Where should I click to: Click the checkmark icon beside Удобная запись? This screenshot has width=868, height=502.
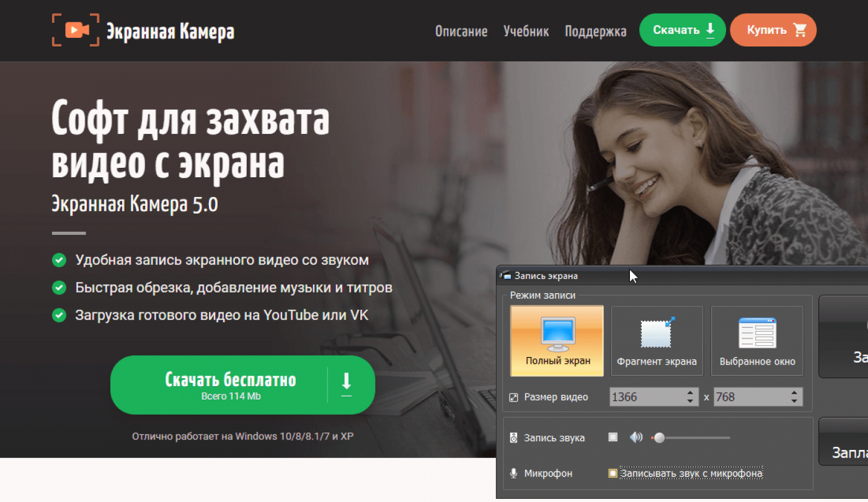(59, 260)
